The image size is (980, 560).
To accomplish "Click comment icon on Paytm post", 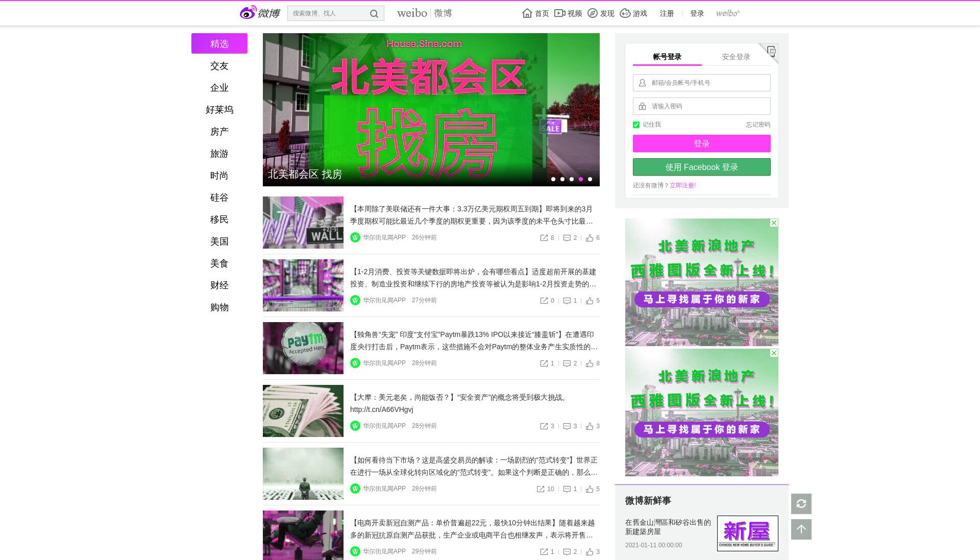I will coord(567,363).
